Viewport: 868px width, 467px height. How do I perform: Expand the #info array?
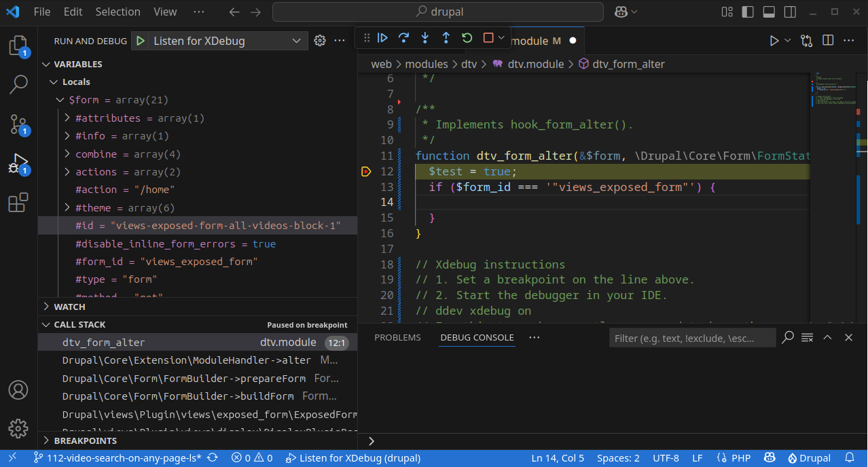(x=67, y=136)
